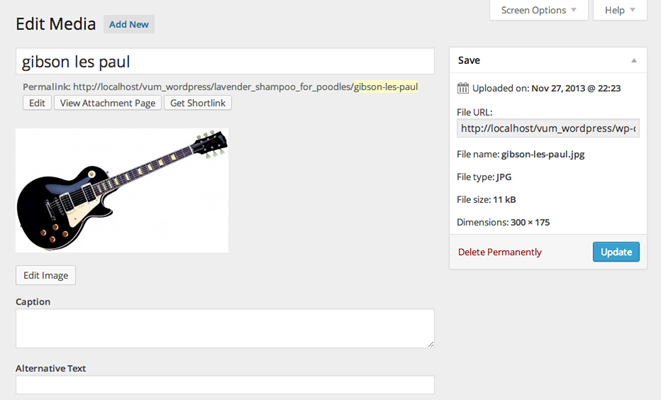Click the guitar image thumbnail
Image resolution: width=661 pixels, height=400 pixels.
point(122,191)
